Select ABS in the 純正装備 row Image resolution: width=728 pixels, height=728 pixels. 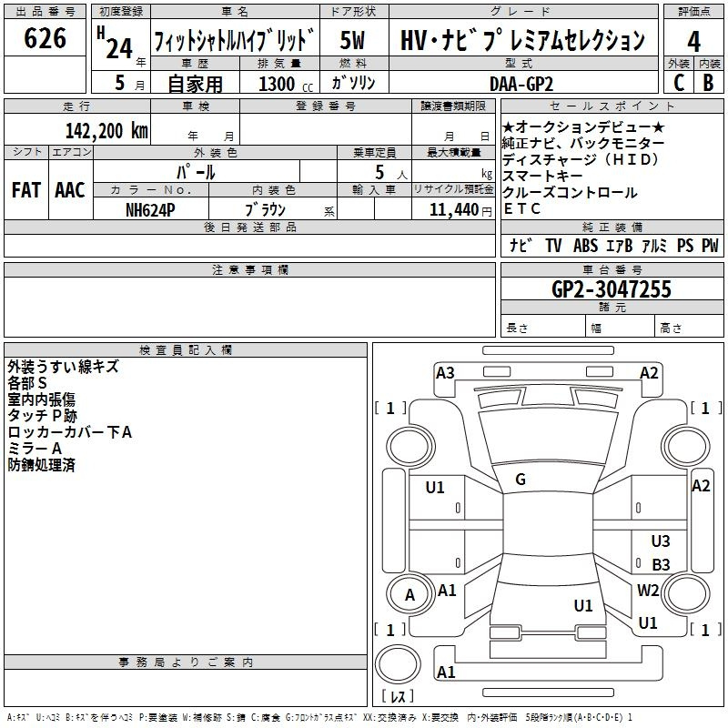tap(585, 245)
